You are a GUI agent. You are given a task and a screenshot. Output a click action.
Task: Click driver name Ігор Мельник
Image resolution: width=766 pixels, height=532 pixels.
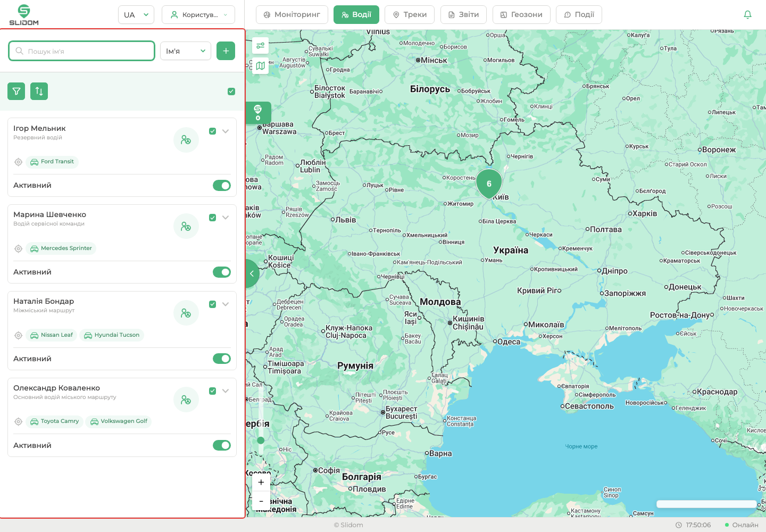point(39,128)
